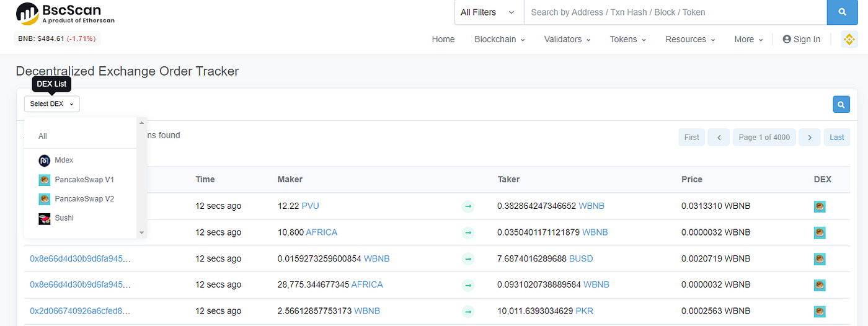Open AFRICA token link in 10,800 row
This screenshot has height=326, width=868.
(x=322, y=232)
